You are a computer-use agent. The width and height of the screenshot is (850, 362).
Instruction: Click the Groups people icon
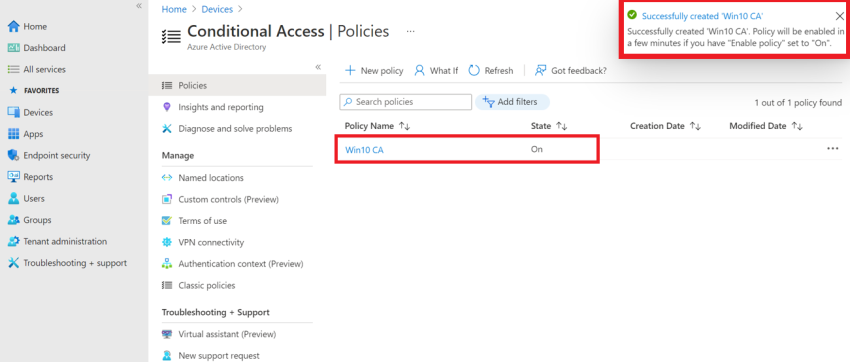pos(14,220)
